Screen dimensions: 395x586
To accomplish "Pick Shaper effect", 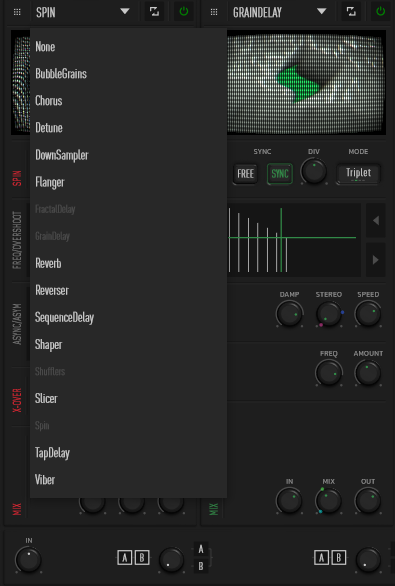I will click(128, 345).
